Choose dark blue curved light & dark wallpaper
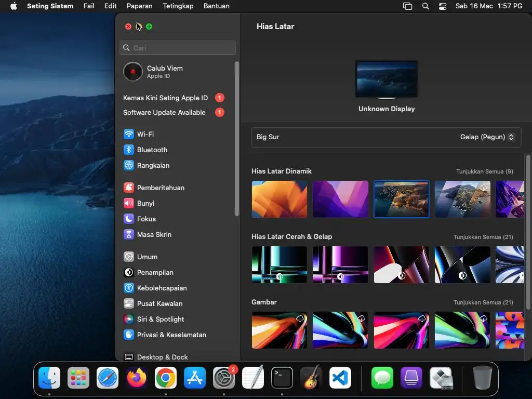532x399 pixels. [x=462, y=264]
